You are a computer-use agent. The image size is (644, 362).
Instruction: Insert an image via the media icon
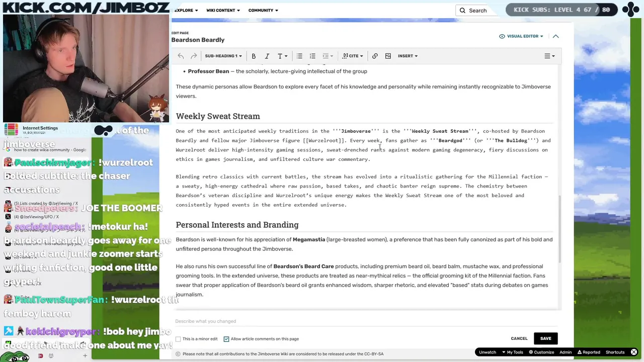(x=388, y=56)
